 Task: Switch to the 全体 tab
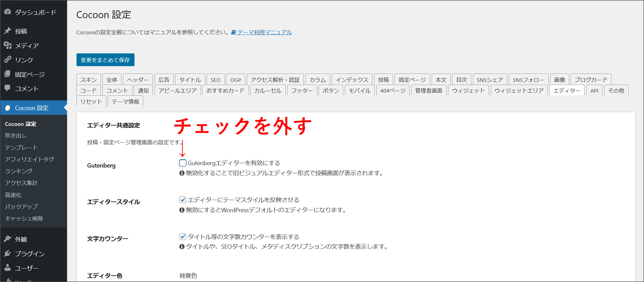pos(112,80)
